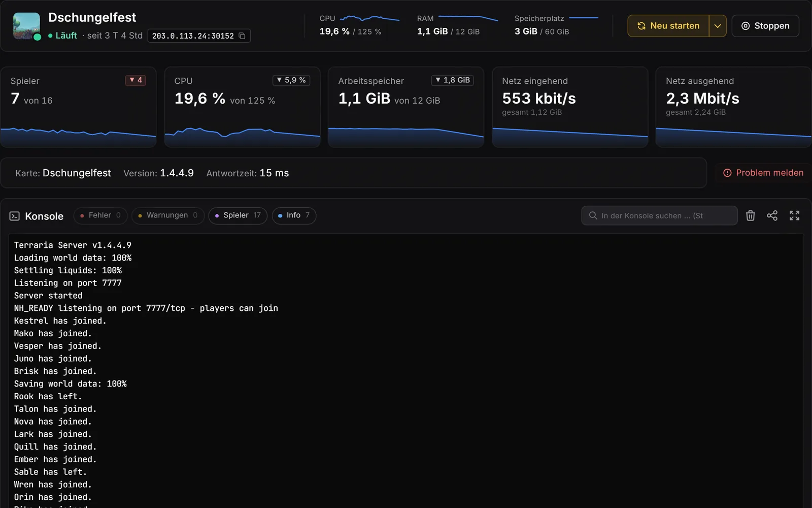Screen dimensions: 812x508
Task: Toggle the Info console filter
Action: coord(294,215)
